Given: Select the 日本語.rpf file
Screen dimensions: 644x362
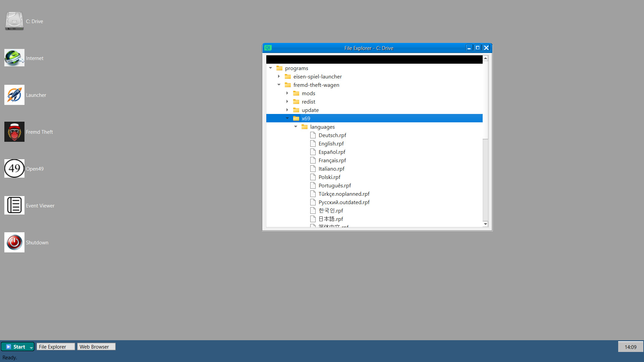Looking at the screenshot, I should (x=330, y=219).
